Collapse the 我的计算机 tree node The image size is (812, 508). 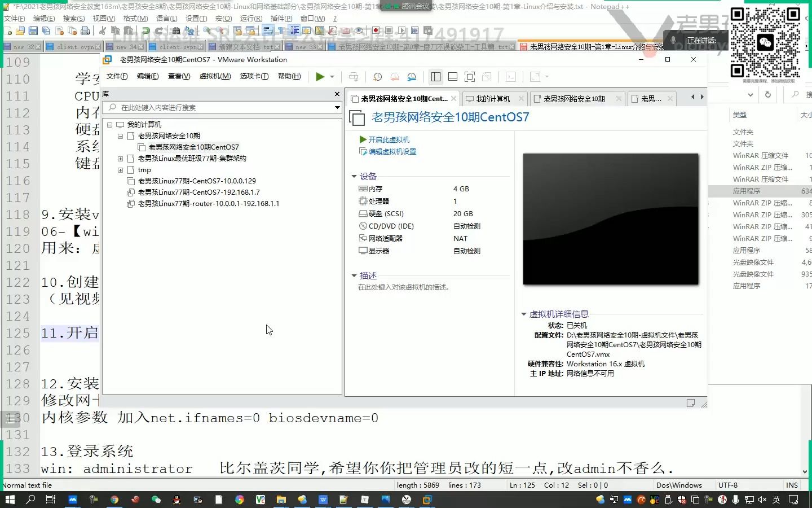(109, 125)
